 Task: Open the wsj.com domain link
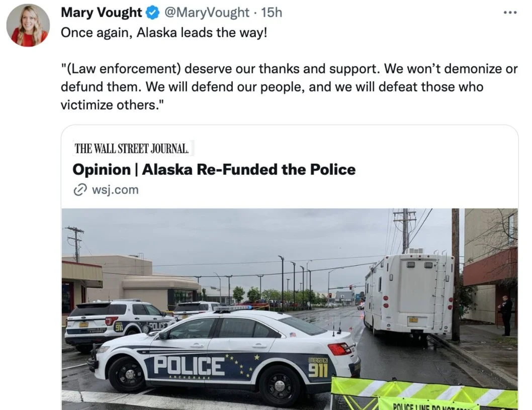[x=115, y=190]
